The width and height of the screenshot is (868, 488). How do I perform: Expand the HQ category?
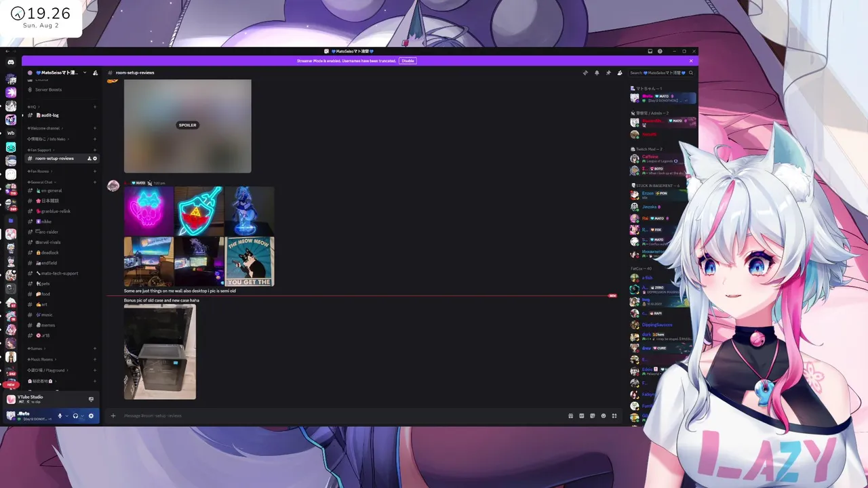tap(32, 106)
